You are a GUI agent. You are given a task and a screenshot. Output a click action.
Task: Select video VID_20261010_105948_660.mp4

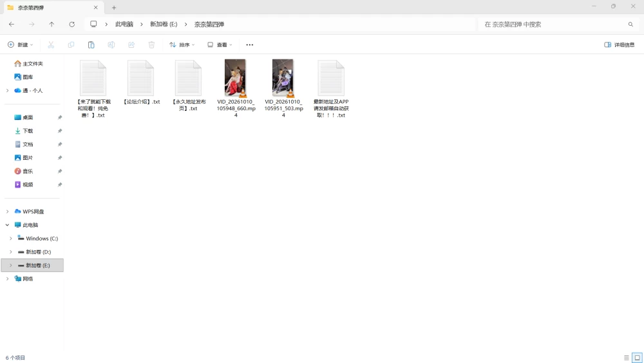236,89
